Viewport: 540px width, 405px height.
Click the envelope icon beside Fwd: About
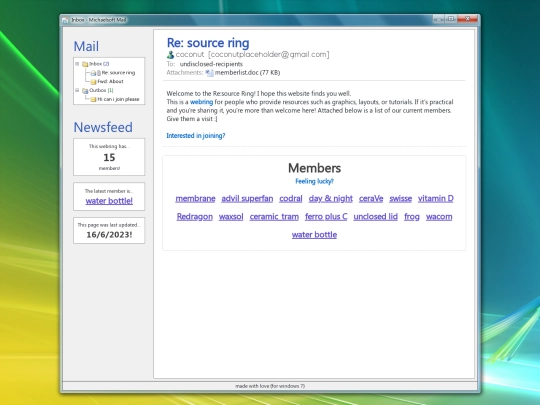(93, 82)
